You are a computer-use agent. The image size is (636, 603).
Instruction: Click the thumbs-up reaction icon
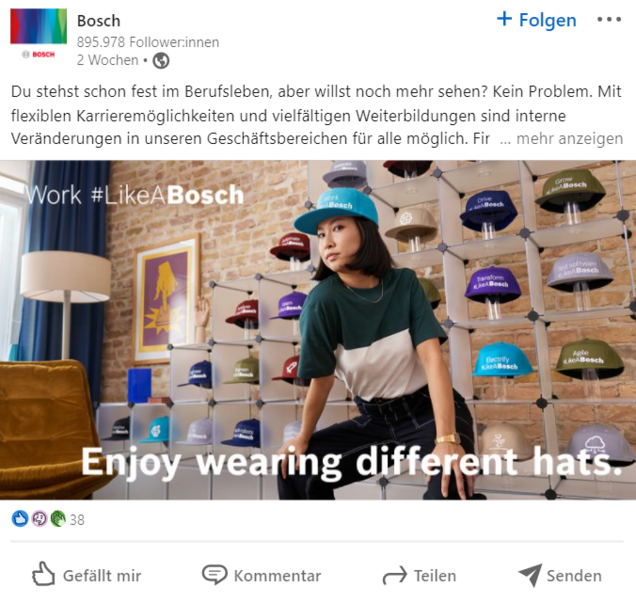pos(20,519)
